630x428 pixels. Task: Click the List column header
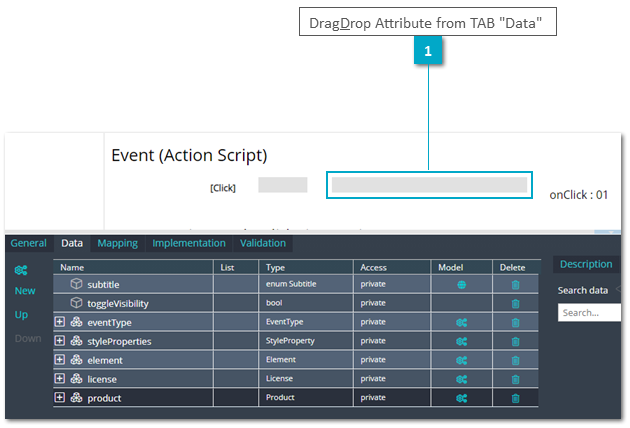coord(236,267)
